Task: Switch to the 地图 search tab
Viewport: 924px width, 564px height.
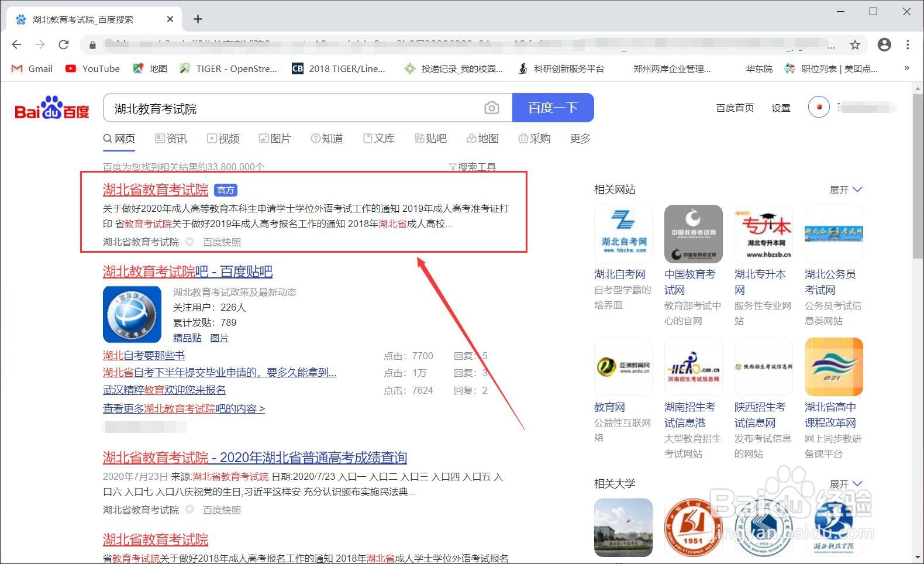Action: pyautogui.click(x=482, y=139)
